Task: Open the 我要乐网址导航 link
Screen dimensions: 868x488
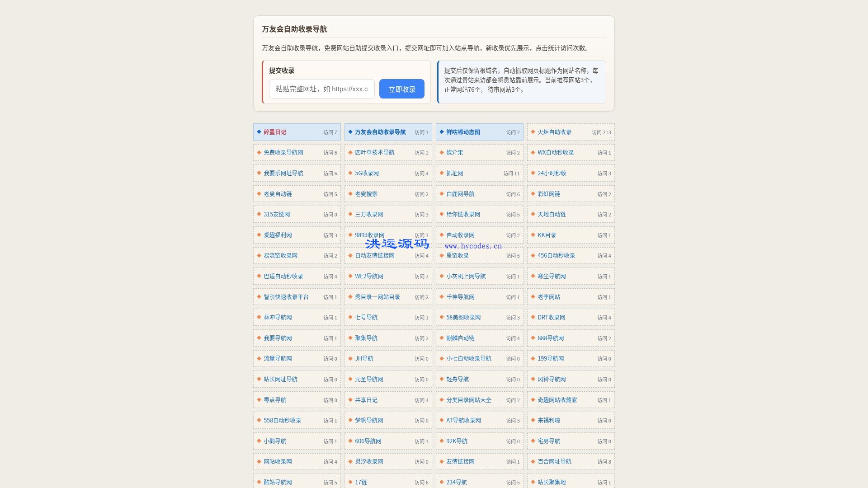Action: point(283,173)
